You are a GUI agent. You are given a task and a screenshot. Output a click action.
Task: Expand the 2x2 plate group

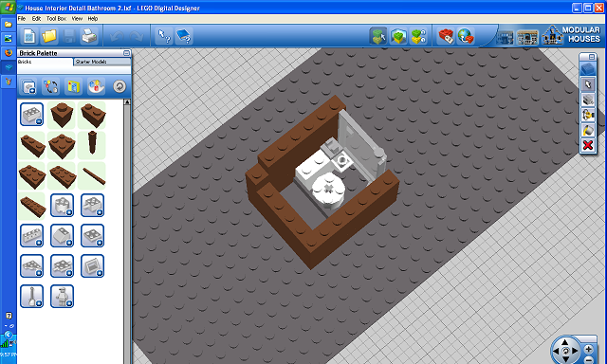pos(92,236)
